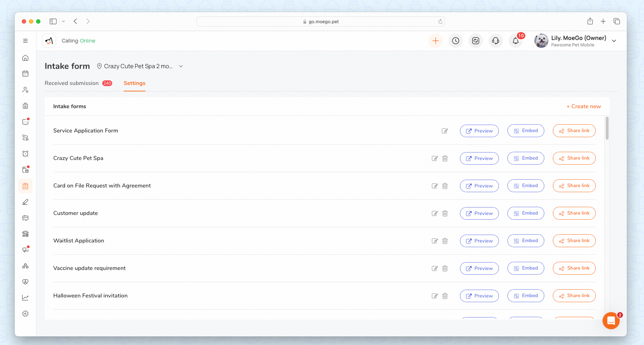Open the chat support bubble
Screen dimensions: 644x345
[x=611, y=320]
